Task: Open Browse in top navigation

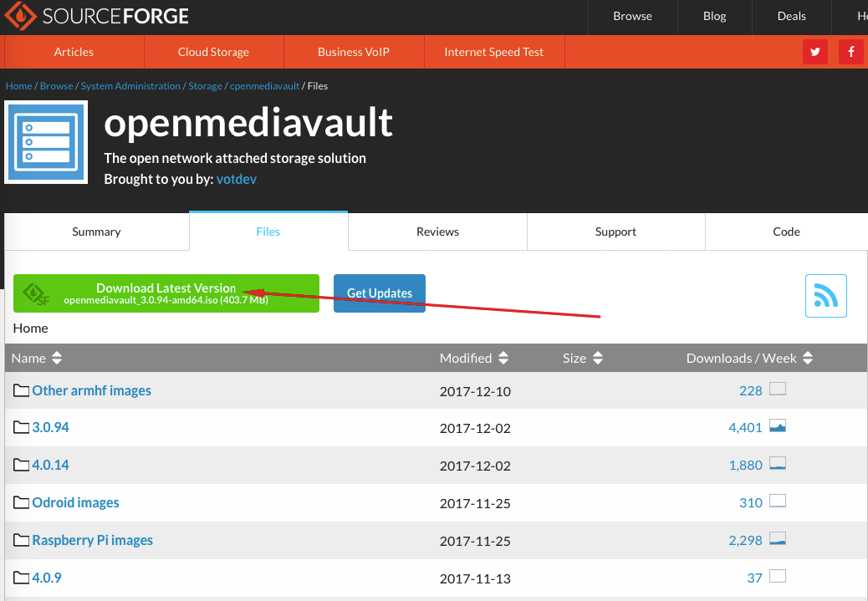Action: click(633, 17)
